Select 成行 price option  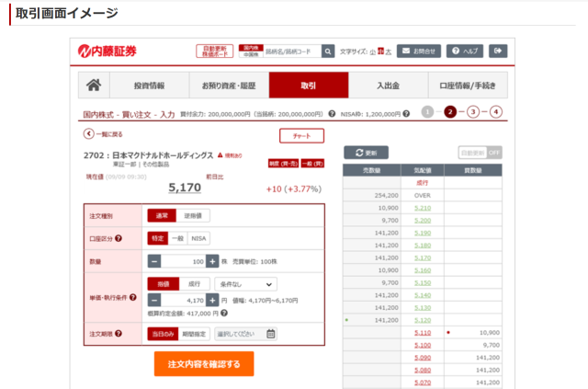pos(194,284)
